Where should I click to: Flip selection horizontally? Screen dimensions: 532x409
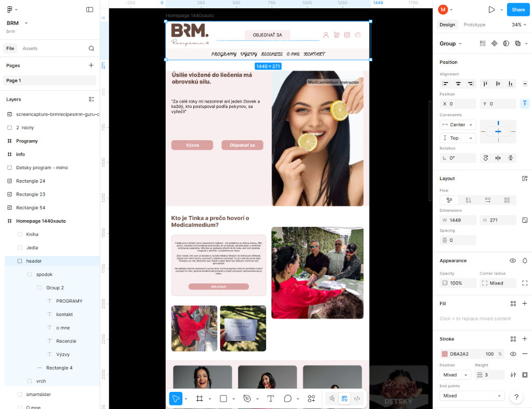(498, 158)
